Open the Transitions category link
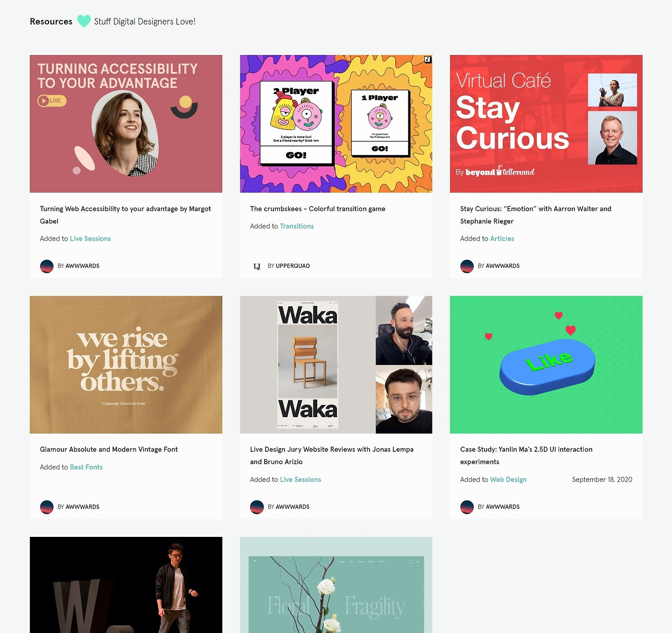The height and width of the screenshot is (633, 672). click(x=297, y=226)
